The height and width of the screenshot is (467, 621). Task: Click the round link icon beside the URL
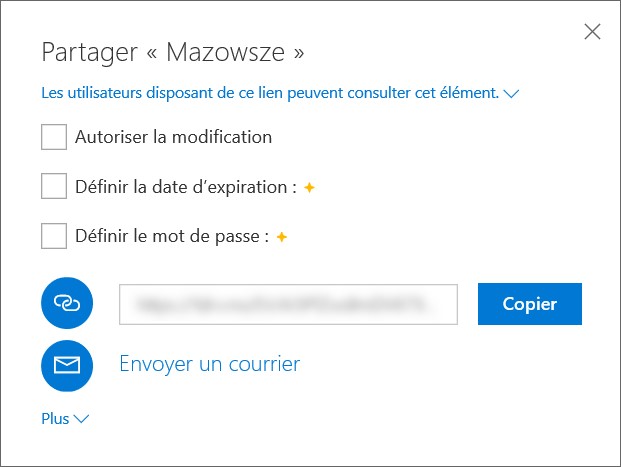tap(67, 304)
